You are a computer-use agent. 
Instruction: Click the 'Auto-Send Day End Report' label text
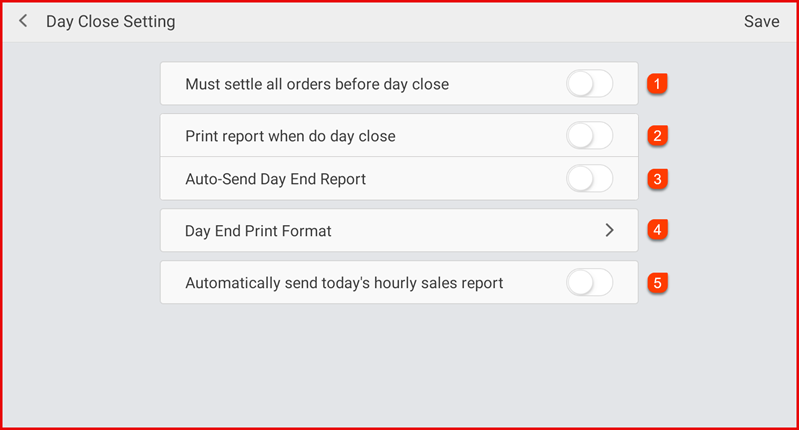[x=275, y=179]
